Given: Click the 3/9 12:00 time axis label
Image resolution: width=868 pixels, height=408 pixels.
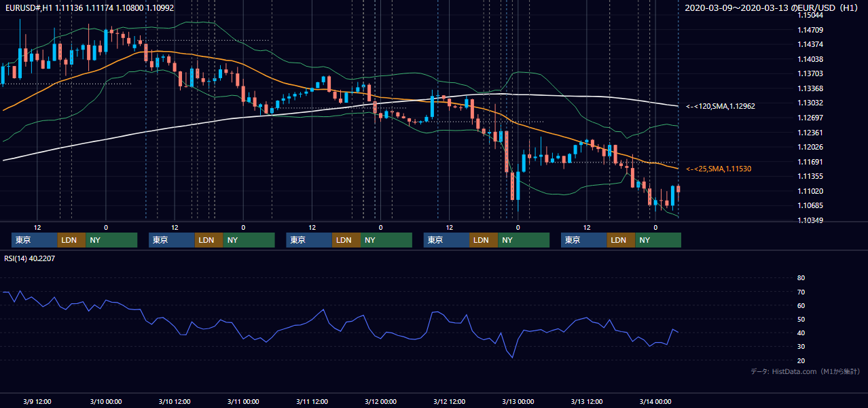Looking at the screenshot, I should 37,401.
